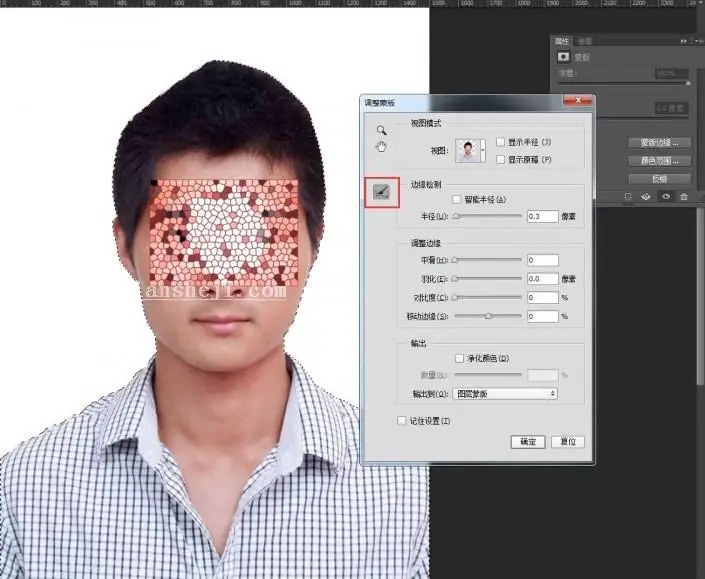Open the Properties panel flyout menu

[700, 41]
